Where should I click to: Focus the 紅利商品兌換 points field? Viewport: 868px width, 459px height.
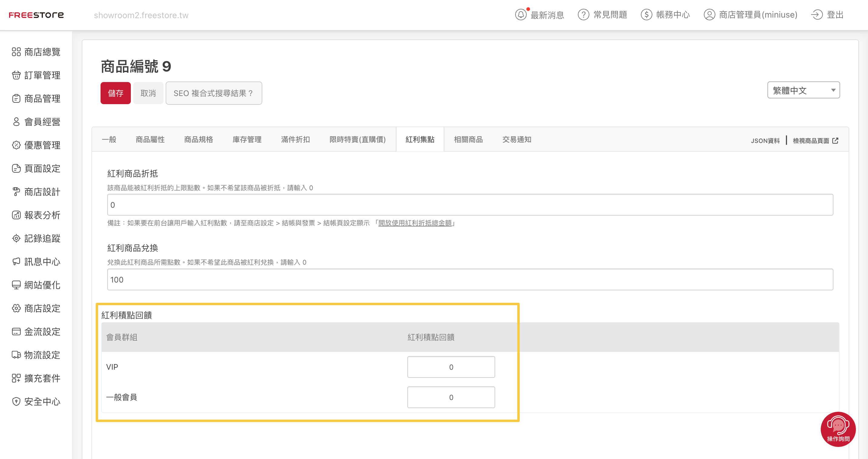coord(470,279)
